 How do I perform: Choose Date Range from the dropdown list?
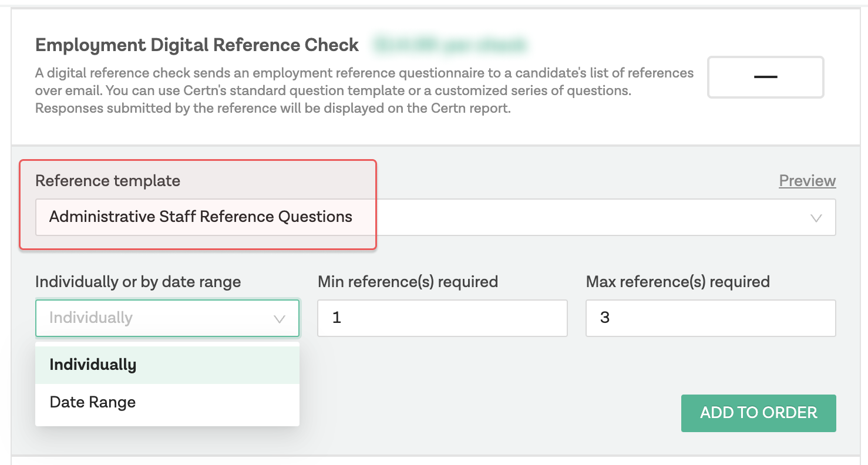[92, 402]
